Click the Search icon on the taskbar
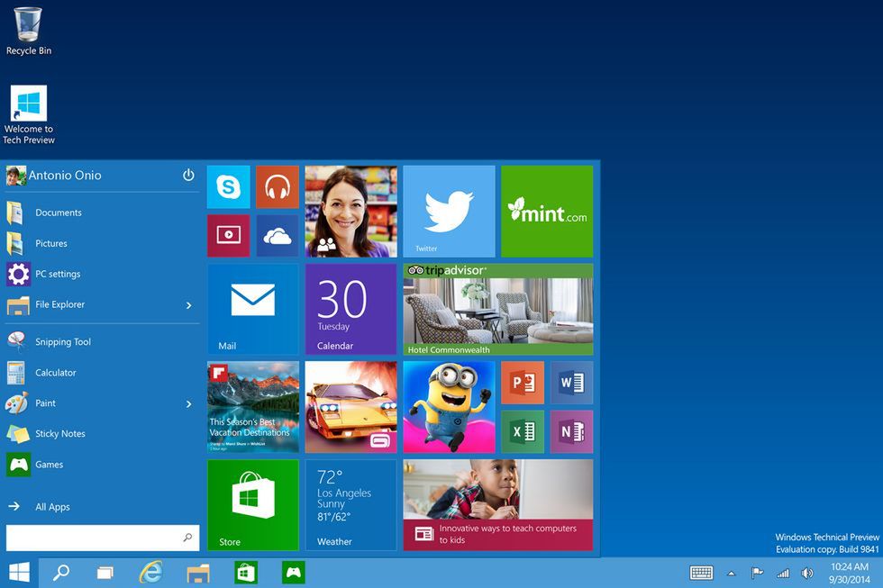883x588 pixels. click(60, 573)
